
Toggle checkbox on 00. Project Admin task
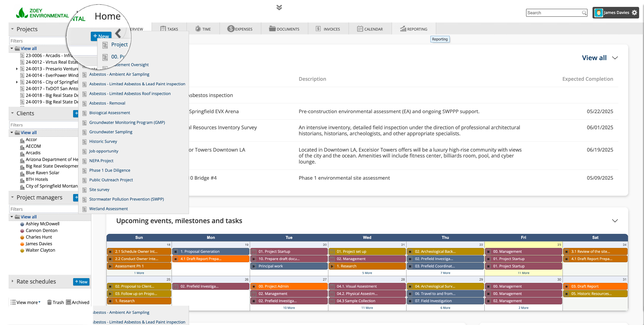[x=254, y=286]
